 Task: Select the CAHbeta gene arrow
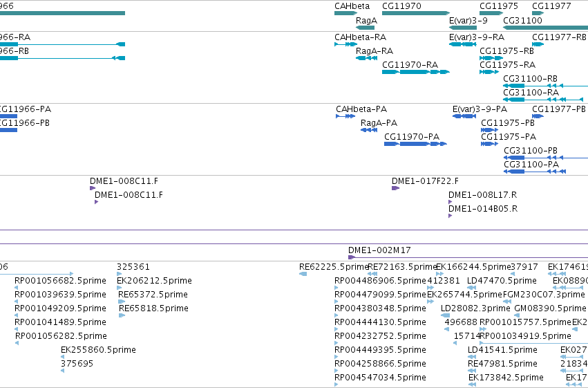pyautogui.click(x=345, y=13)
